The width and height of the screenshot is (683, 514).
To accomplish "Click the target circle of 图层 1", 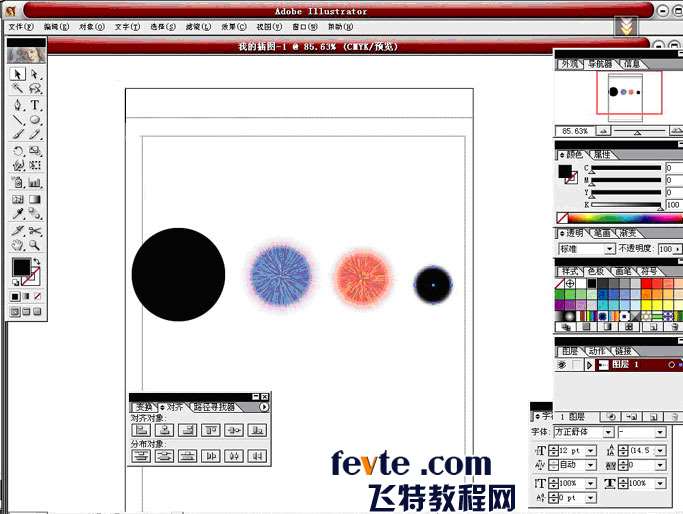I will [671, 365].
